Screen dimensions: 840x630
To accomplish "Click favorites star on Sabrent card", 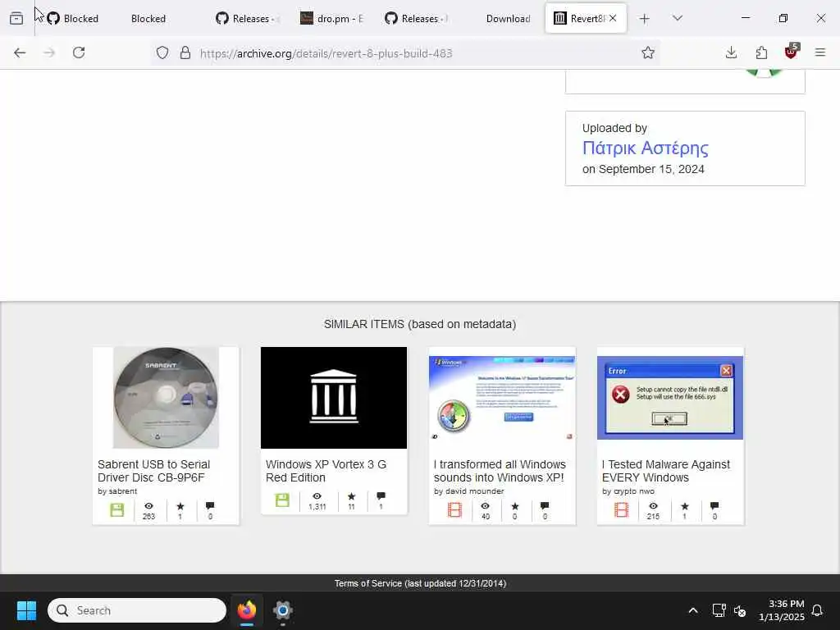I will coord(180,505).
